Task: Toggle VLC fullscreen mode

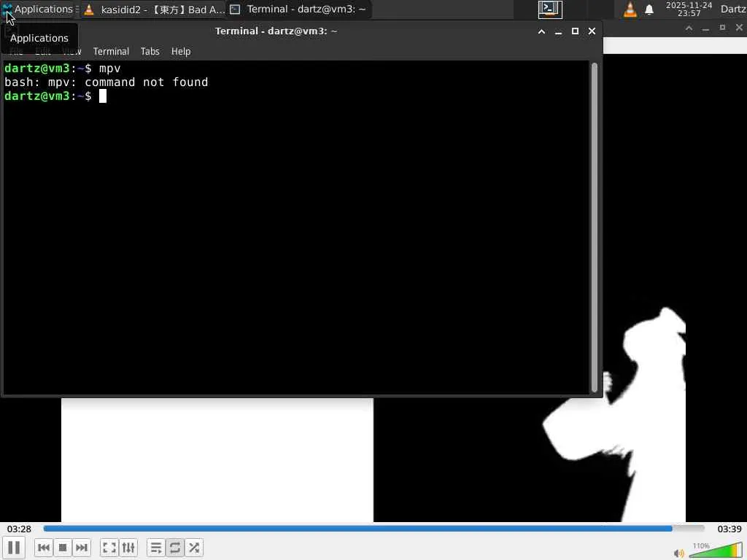Action: pos(109,548)
